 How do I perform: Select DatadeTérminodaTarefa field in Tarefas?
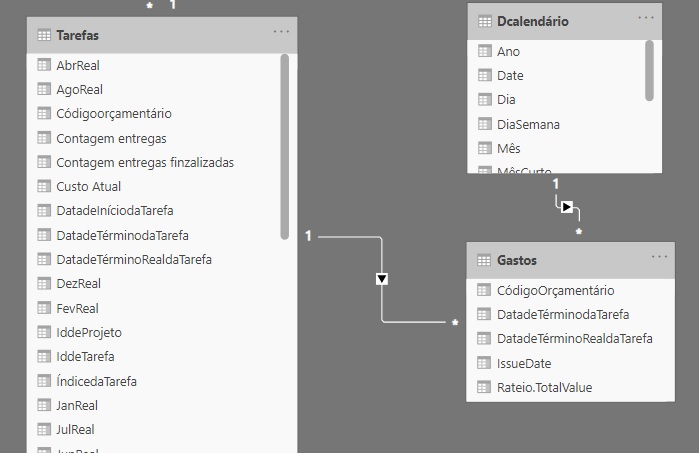[122, 235]
